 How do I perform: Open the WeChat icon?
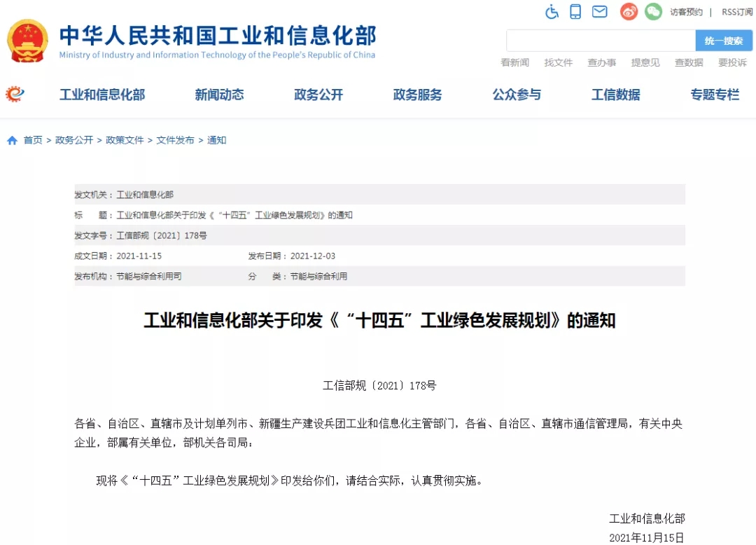(653, 11)
